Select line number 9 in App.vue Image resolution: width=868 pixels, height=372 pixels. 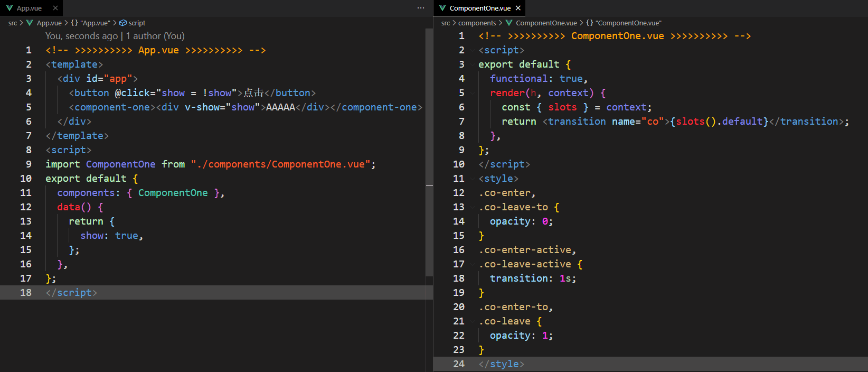coord(29,164)
